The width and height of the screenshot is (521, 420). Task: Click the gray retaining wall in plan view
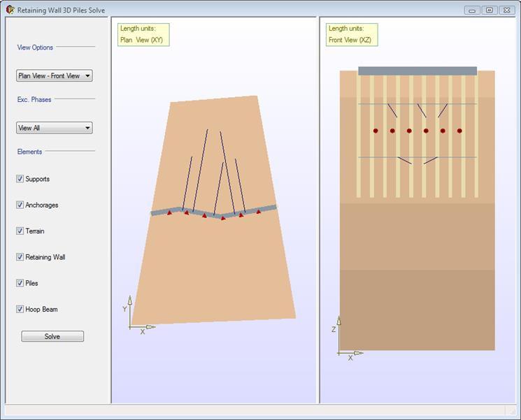(x=213, y=212)
